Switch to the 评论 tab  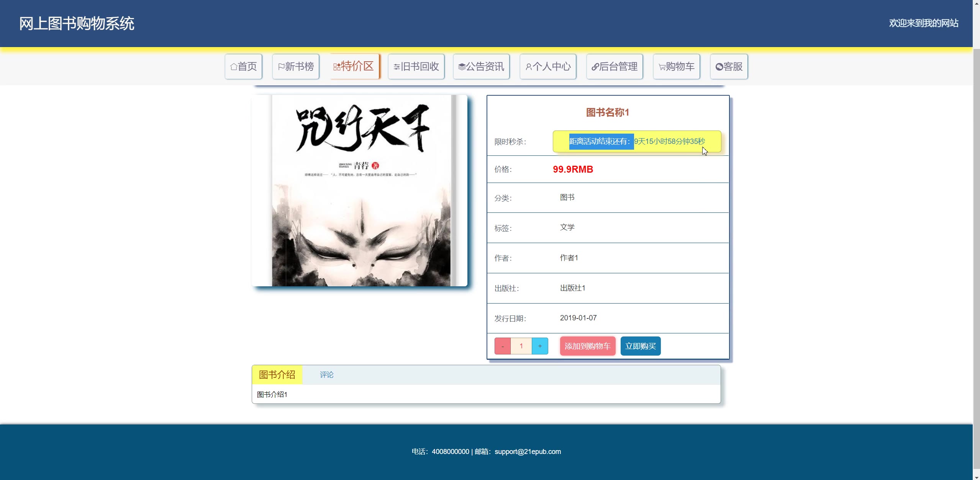point(327,375)
